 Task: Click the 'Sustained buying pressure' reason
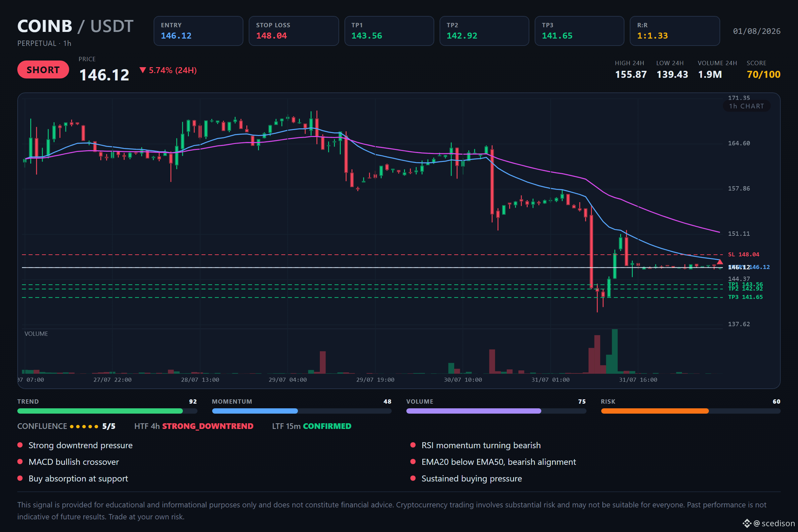click(x=471, y=479)
